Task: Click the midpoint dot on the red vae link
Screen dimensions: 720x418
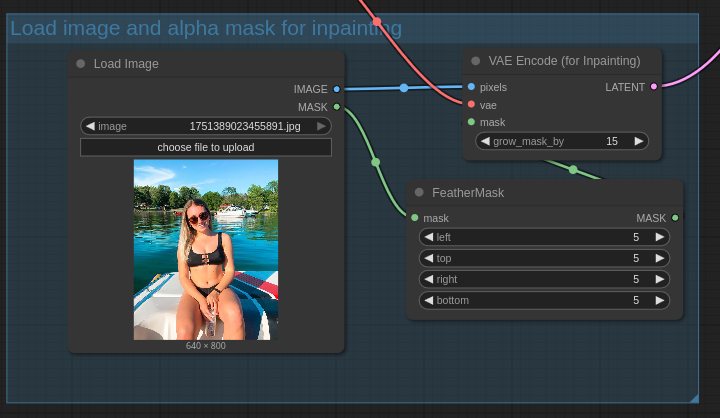Action: (x=377, y=22)
